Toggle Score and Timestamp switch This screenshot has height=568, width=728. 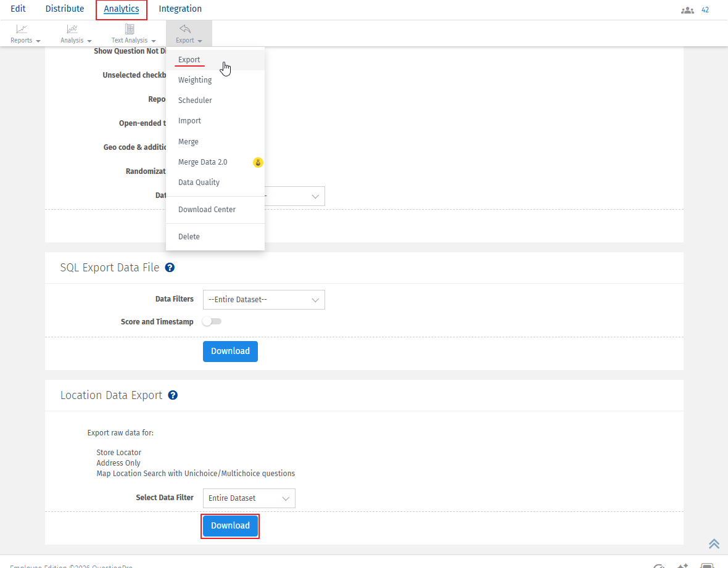(212, 321)
